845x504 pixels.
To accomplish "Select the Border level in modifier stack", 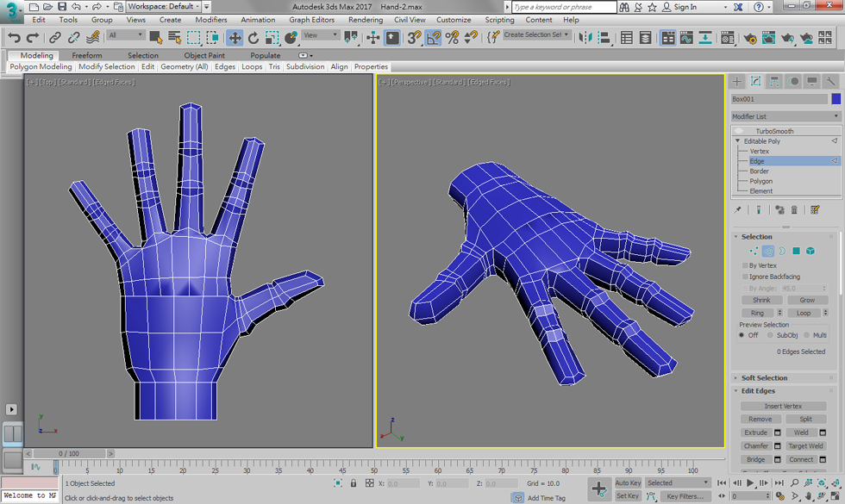I will click(759, 171).
